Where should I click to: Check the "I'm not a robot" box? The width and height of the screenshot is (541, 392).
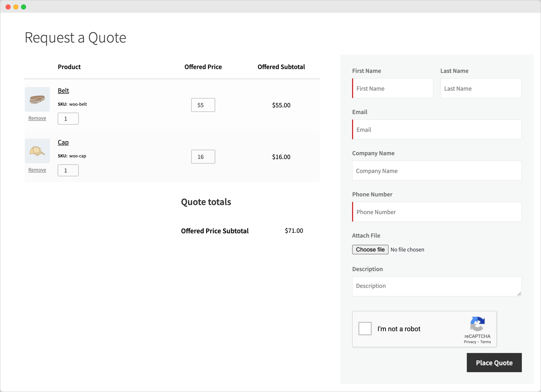365,329
